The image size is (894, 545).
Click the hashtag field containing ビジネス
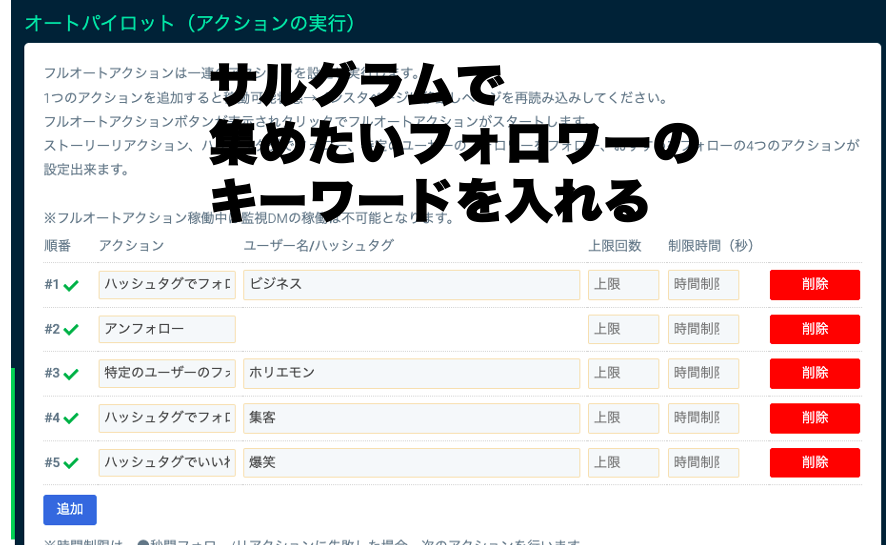[412, 284]
